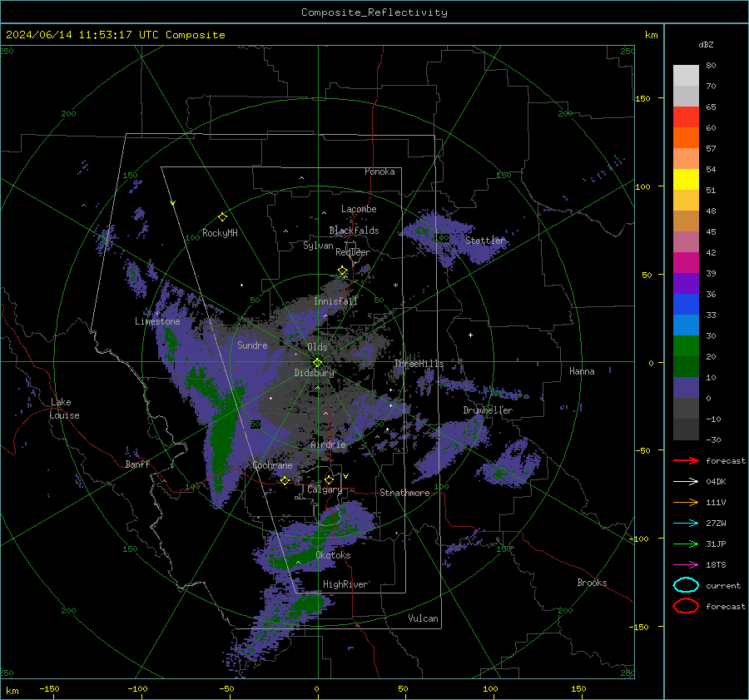Click the HighRiver label

[x=345, y=584]
